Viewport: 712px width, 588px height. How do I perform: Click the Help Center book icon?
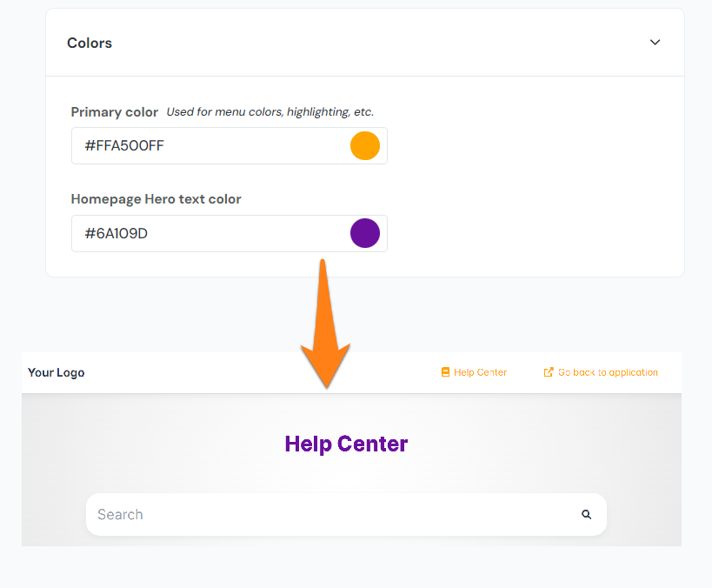click(445, 371)
